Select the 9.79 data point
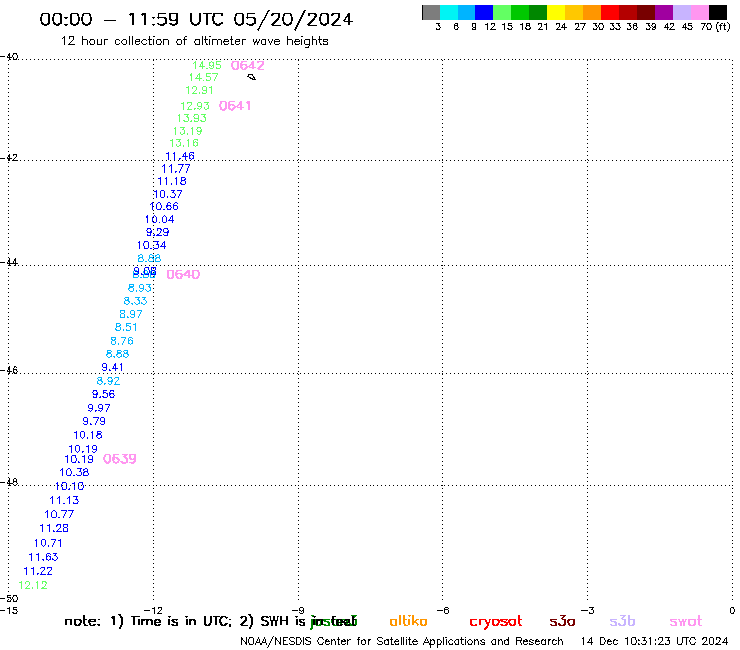Viewport: 740px width, 650px height. pos(94,421)
